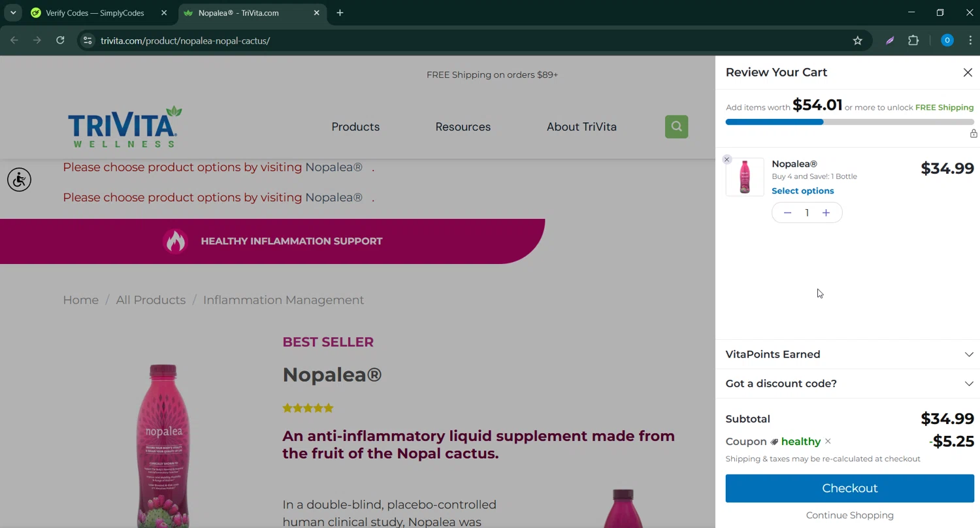Close the Review Your Cart panel
The image size is (980, 528).
[x=968, y=73]
